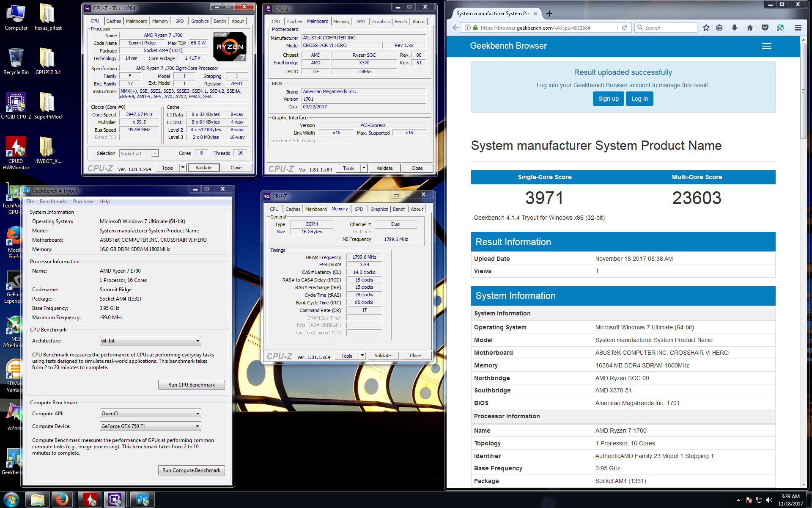
Task: Open the SuperPiMod folder icon
Action: (48, 106)
